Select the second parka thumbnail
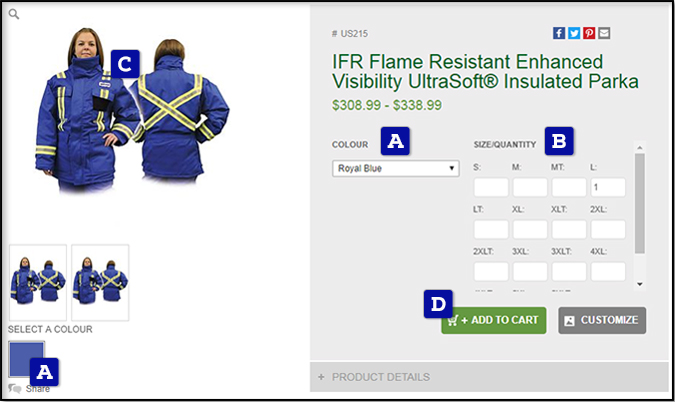Viewport: 675px width, 402px height. (100, 282)
